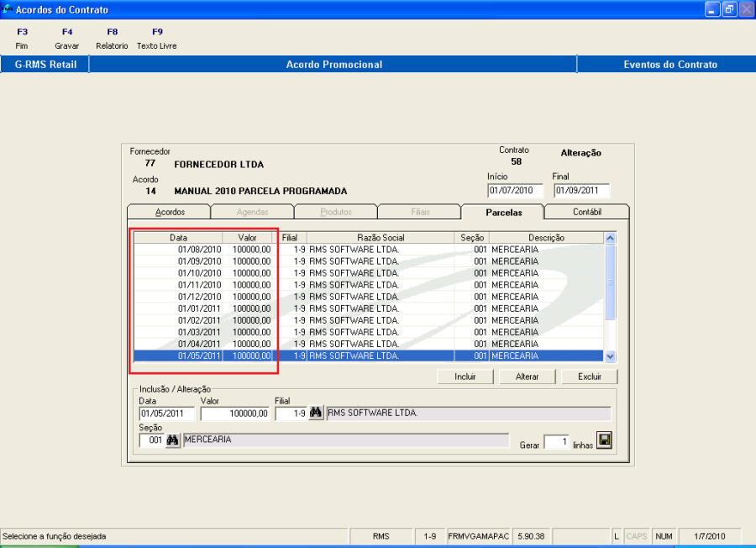Select the row dated 01/03/2011
Image resolution: width=756 pixels, height=548 pixels.
(369, 332)
